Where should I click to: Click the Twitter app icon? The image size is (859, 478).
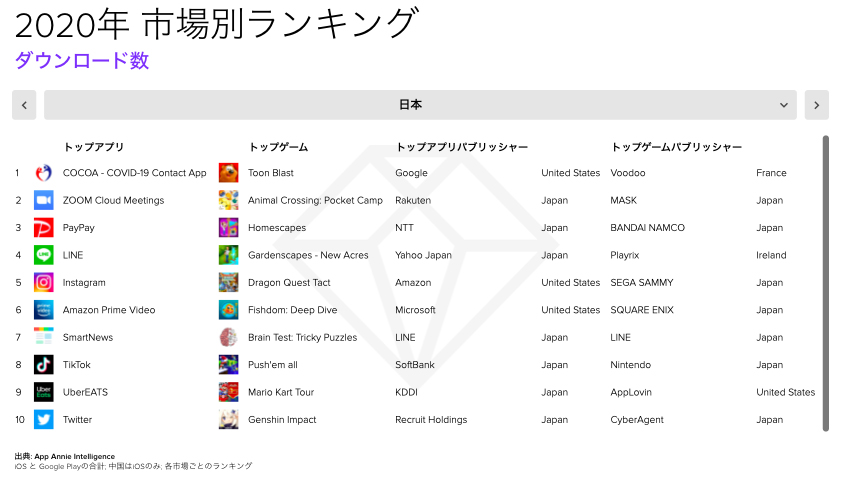click(44, 419)
